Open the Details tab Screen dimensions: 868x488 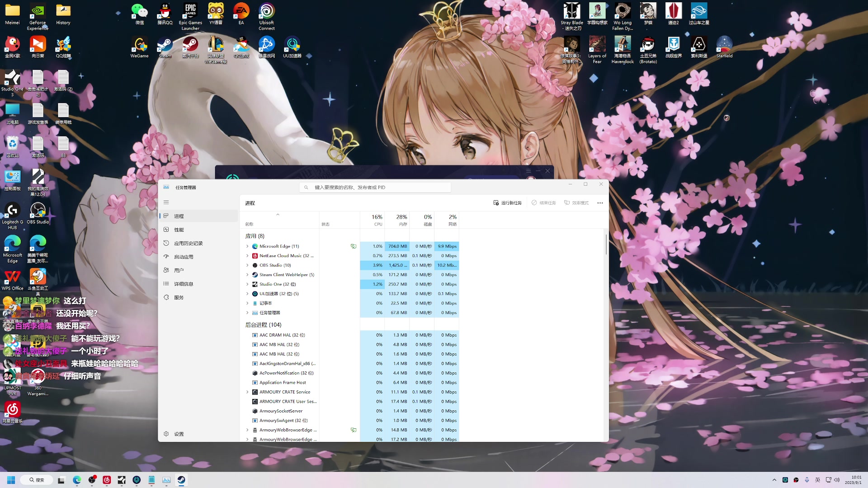pyautogui.click(x=199, y=284)
